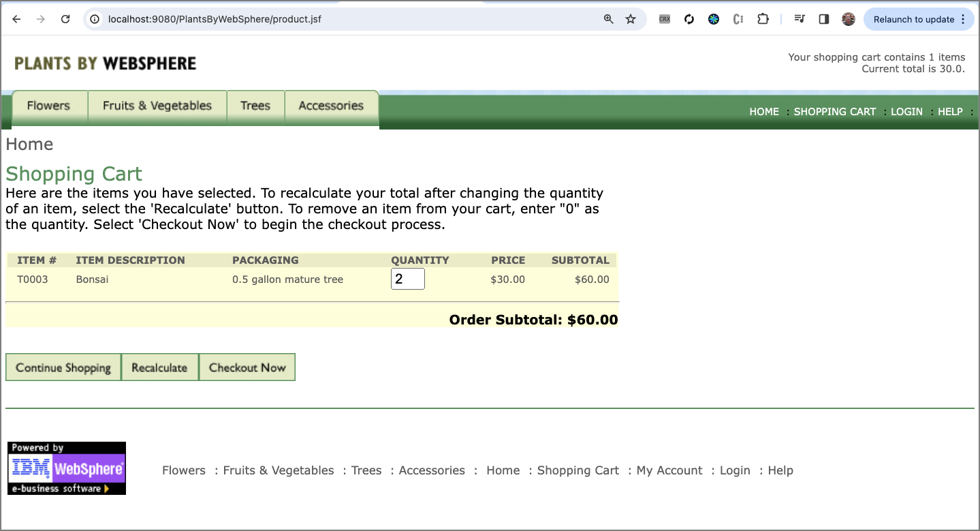Click the browser back arrow

coord(17,19)
